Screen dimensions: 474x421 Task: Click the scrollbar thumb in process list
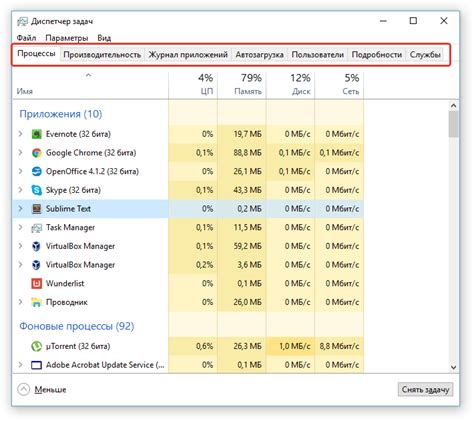click(x=453, y=124)
